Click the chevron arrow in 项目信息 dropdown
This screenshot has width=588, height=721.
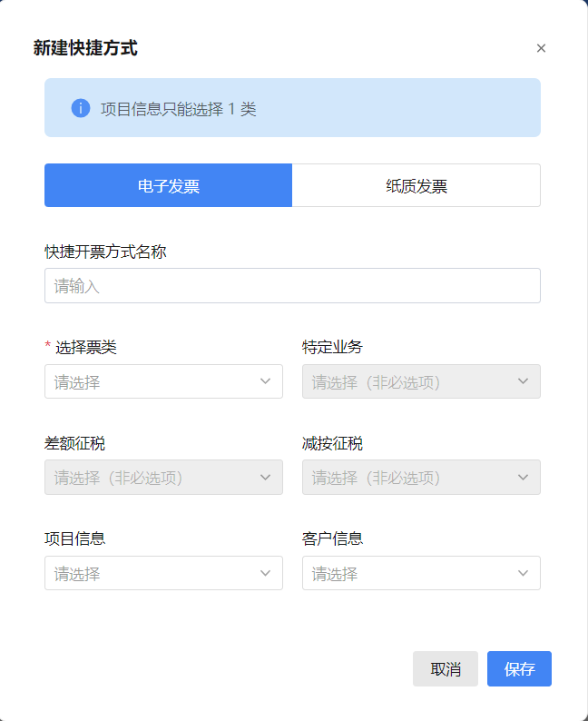(265, 573)
